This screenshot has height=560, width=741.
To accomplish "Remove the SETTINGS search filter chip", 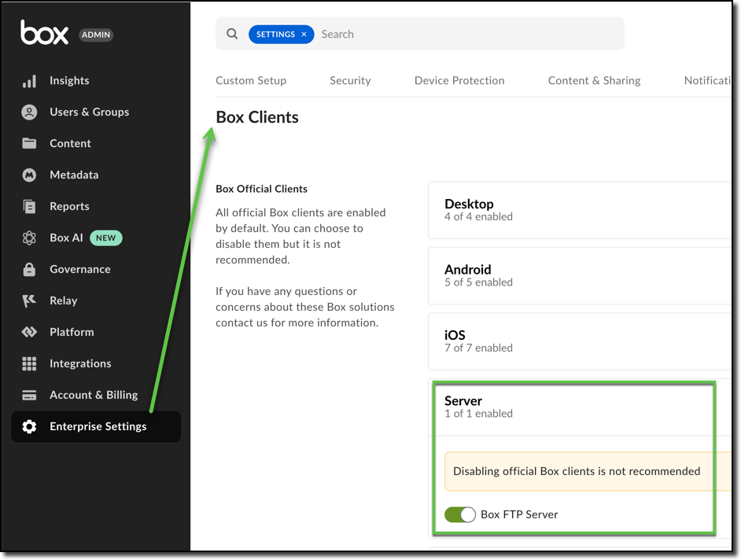I will click(304, 35).
